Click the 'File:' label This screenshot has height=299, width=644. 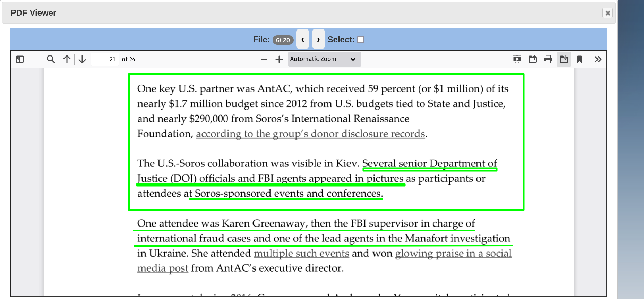coord(261,40)
